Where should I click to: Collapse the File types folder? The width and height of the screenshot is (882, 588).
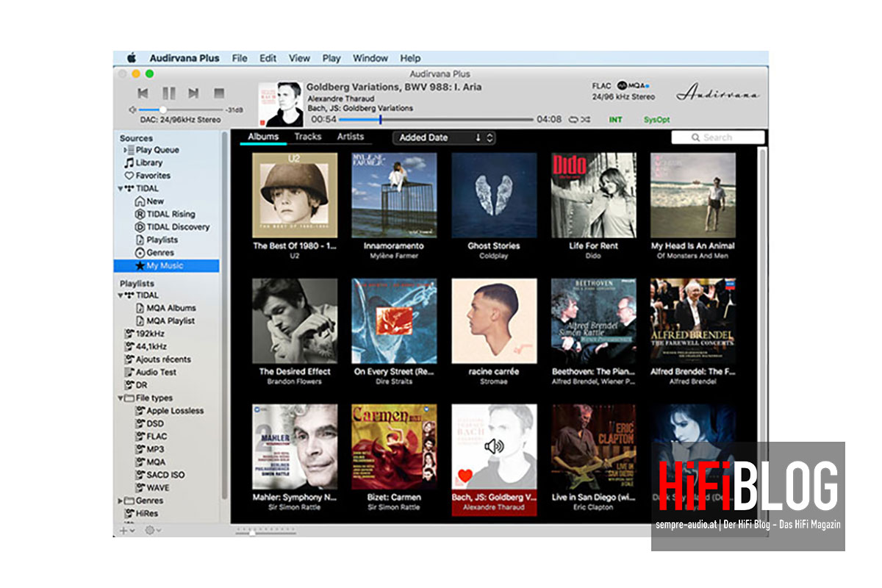click(x=121, y=398)
